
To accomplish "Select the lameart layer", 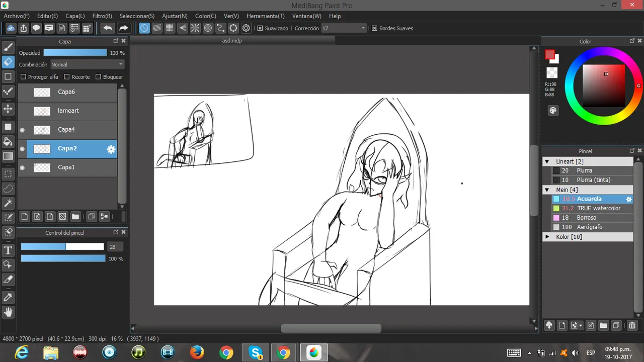I will [x=67, y=111].
